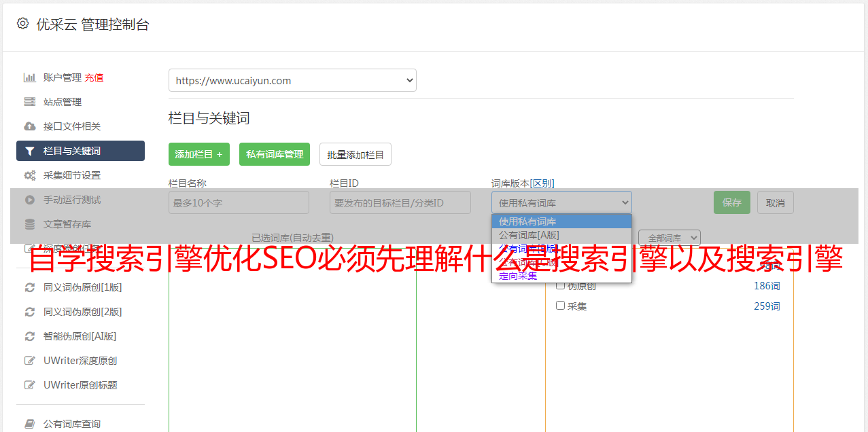Open 接口文件相关 in the sidebar
Viewport: 868px width, 432px height.
point(72,126)
